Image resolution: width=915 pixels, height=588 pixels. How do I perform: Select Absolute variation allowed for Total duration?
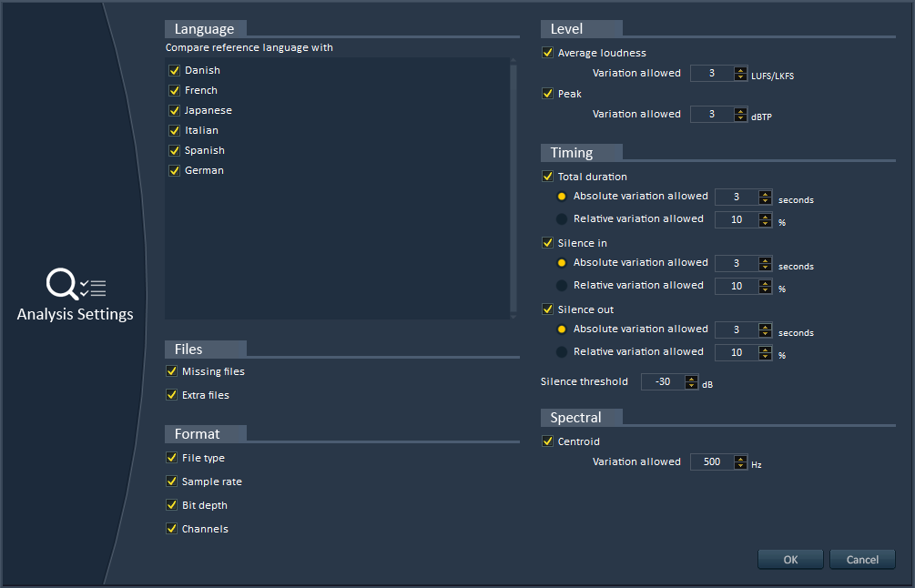point(562,197)
